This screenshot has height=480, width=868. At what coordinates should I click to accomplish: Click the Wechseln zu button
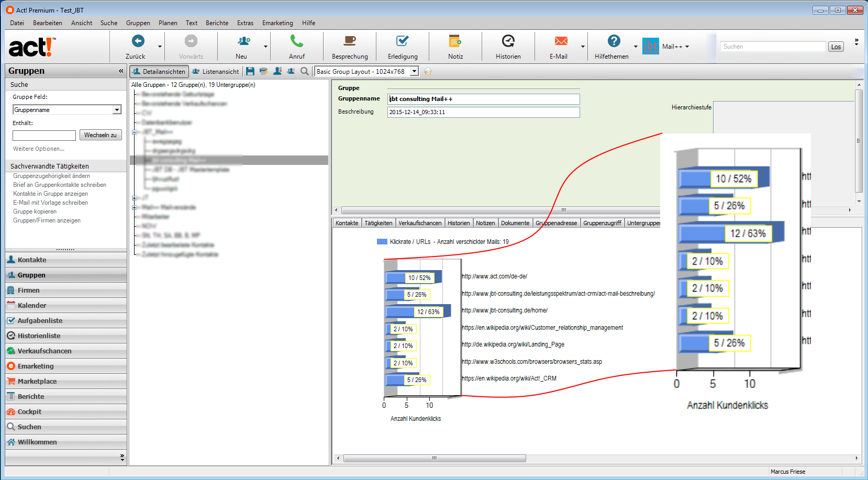[101, 135]
